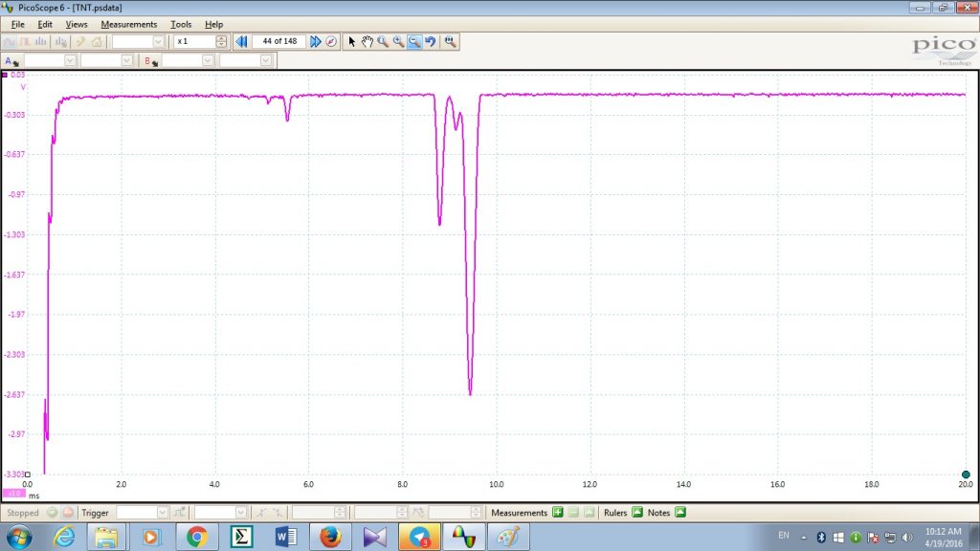Click the Rulers label in the bottom bar
The width and height of the screenshot is (980, 551).
(615, 513)
